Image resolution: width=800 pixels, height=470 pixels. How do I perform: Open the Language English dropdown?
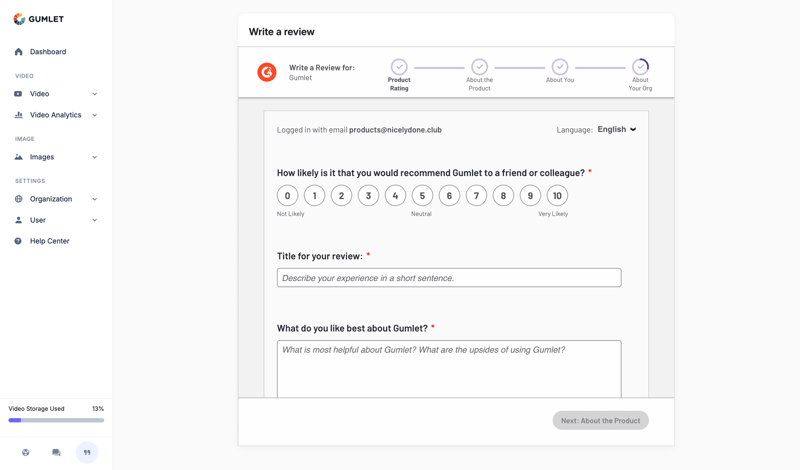617,130
